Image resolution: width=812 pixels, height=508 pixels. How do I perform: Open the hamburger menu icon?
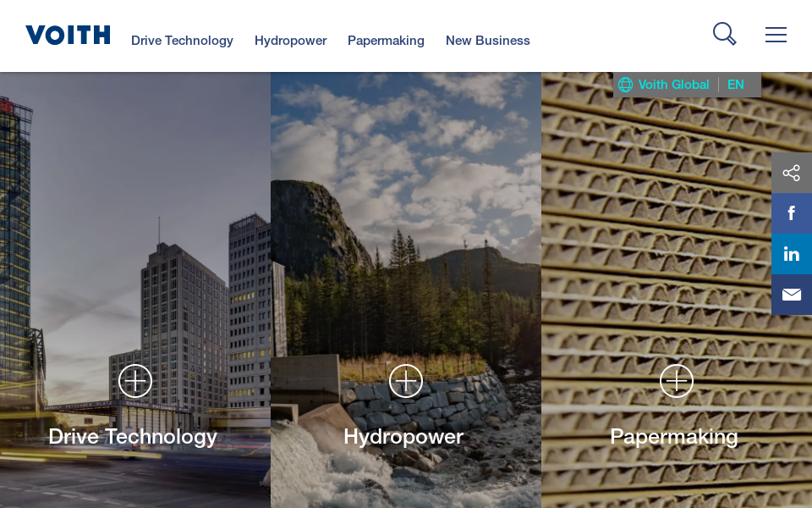776,35
